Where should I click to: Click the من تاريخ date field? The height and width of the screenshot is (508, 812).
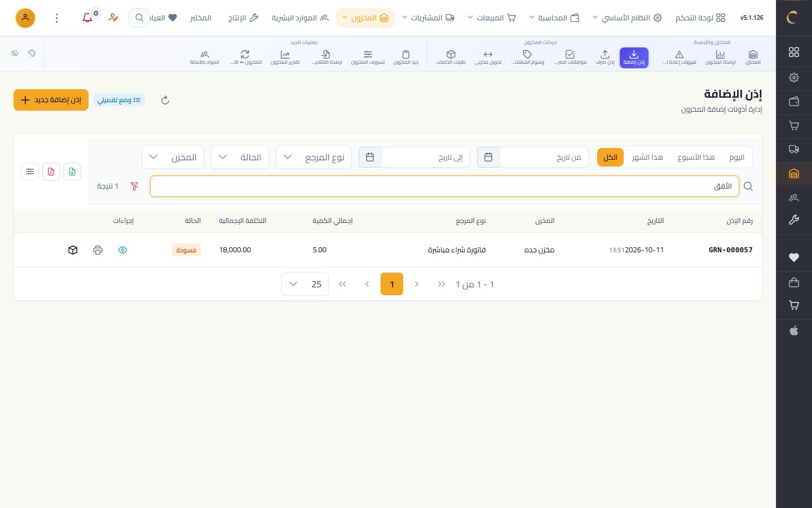pyautogui.click(x=544, y=157)
